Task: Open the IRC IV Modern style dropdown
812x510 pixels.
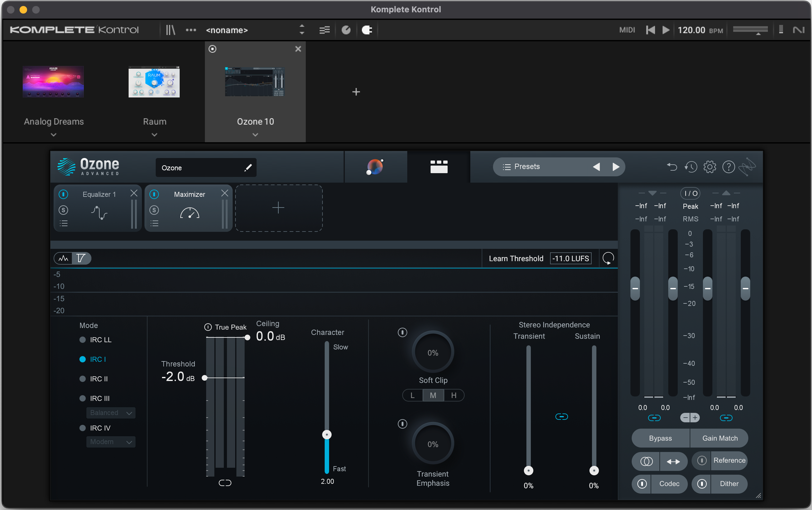Action: (x=111, y=442)
